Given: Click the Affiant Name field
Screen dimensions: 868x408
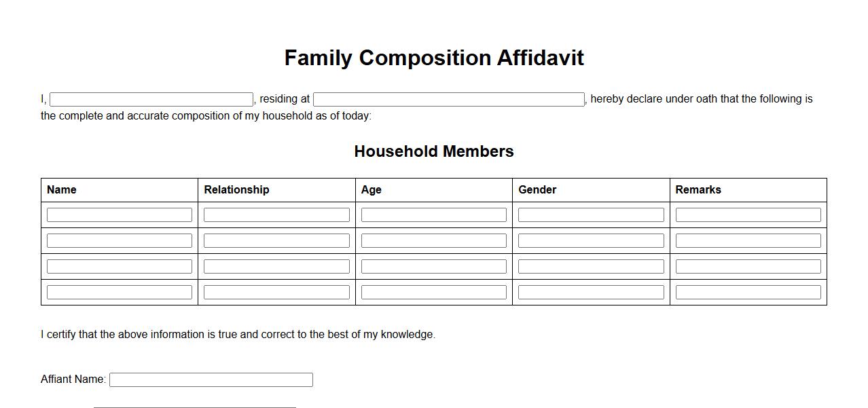Looking at the screenshot, I should tap(211, 379).
